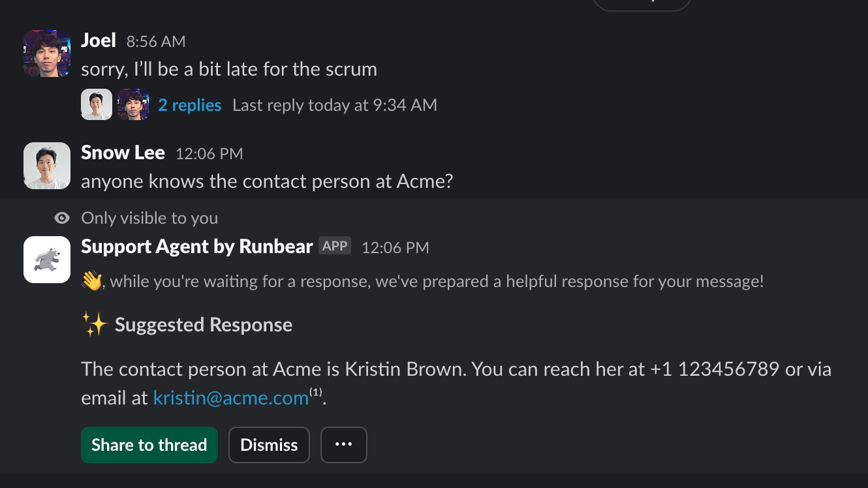
Task: Click the (1) citation footnote
Action: pos(316,393)
